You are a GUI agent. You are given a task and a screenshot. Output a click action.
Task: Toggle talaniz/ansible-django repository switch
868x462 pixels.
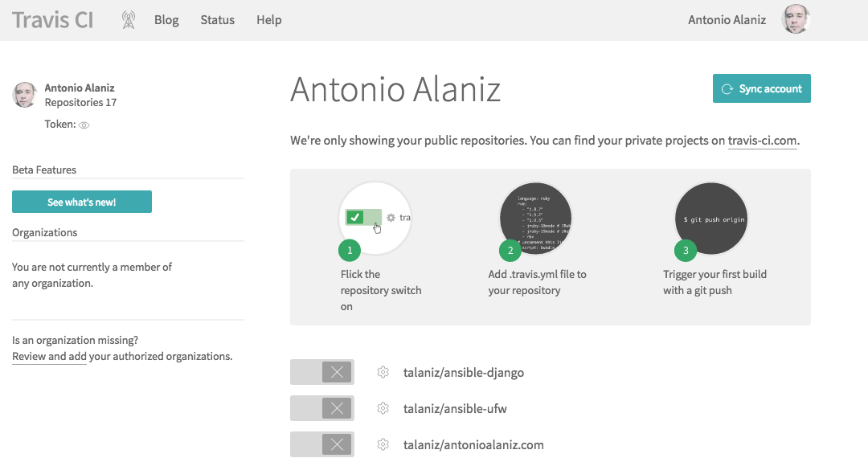tap(322, 372)
